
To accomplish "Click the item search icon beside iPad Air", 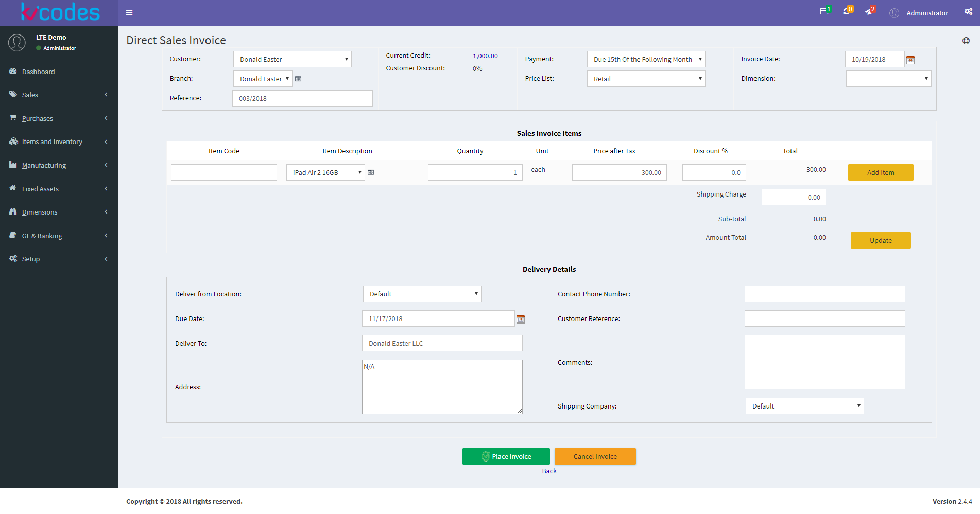I will 371,173.
